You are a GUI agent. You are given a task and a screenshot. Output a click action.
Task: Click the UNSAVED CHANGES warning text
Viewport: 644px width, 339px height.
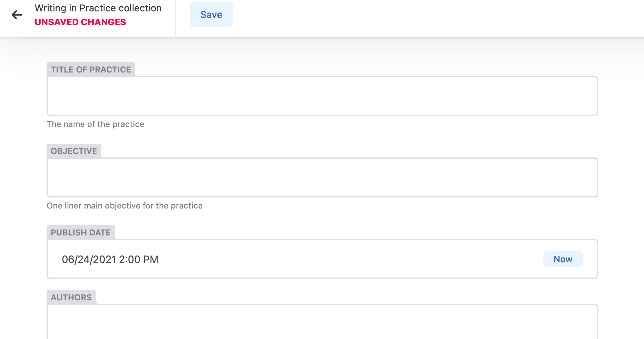point(80,22)
